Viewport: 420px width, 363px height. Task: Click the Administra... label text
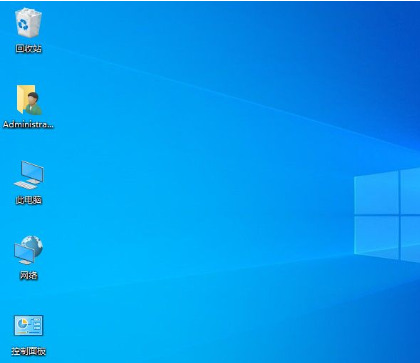[28, 125]
